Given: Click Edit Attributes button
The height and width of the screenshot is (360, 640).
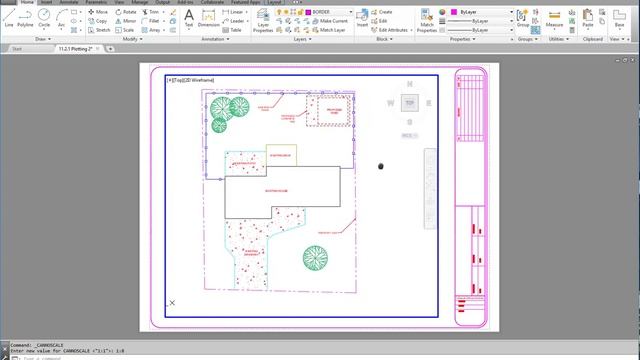Looking at the screenshot, I should coord(389,30).
